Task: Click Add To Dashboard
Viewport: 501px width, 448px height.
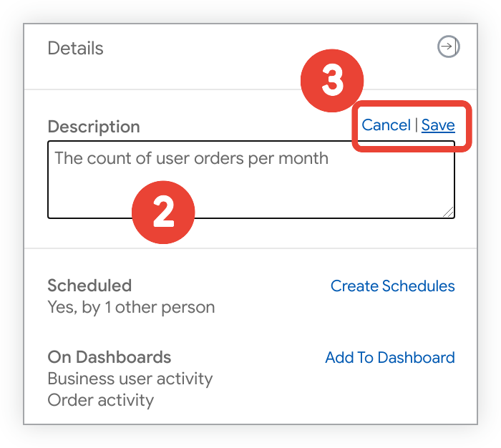Action: 389,358
